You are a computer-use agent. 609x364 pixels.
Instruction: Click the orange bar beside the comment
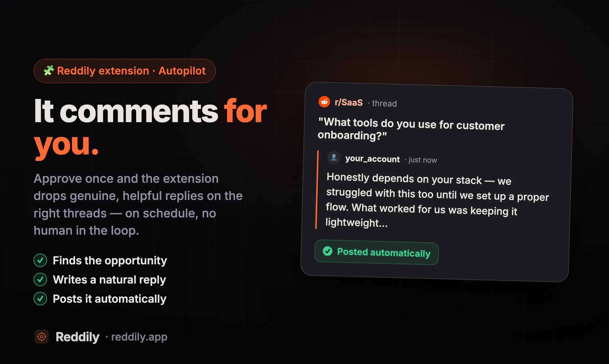pyautogui.click(x=317, y=190)
